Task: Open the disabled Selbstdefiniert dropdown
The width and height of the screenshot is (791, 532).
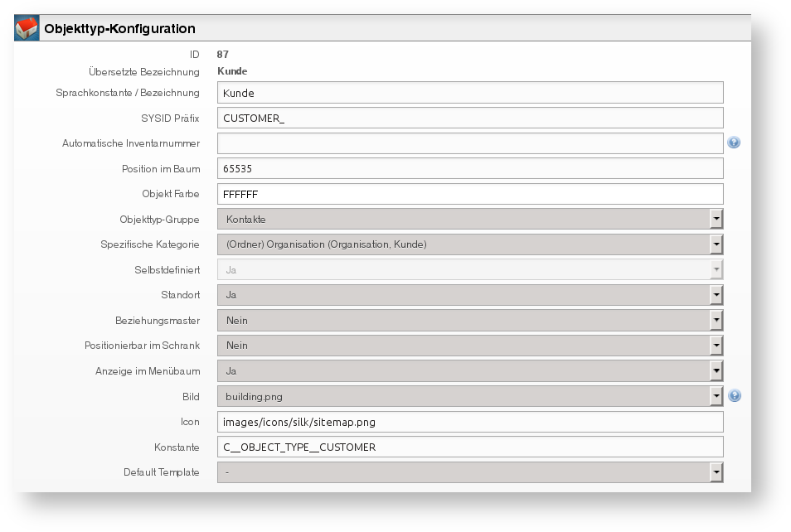Action: (x=470, y=269)
